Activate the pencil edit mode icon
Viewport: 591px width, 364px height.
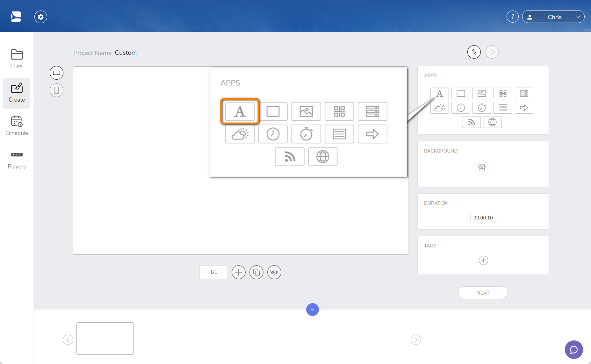[474, 52]
